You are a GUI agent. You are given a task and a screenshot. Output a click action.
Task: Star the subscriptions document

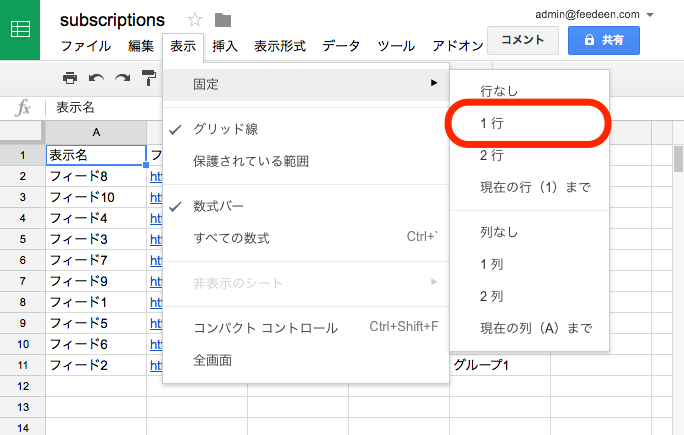[195, 20]
